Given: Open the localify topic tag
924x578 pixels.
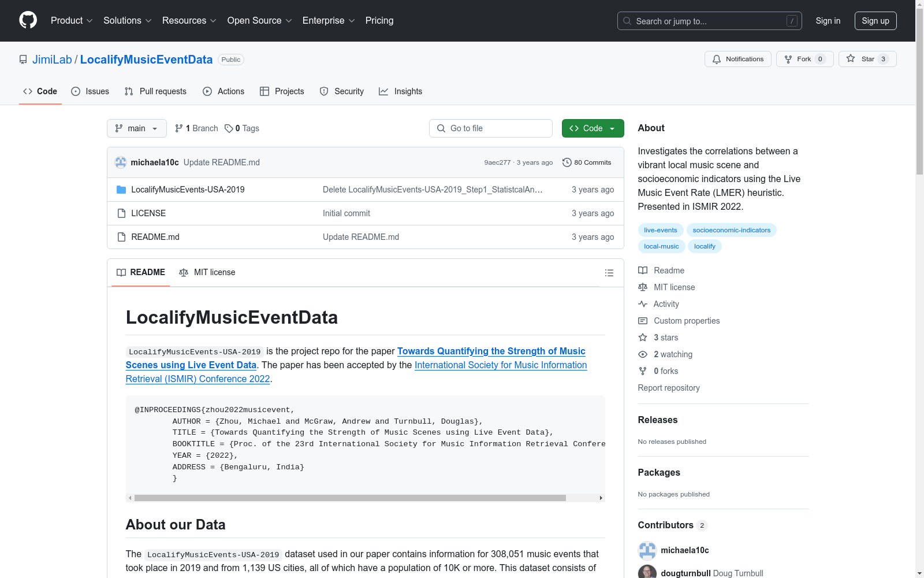Looking at the screenshot, I should coord(705,246).
